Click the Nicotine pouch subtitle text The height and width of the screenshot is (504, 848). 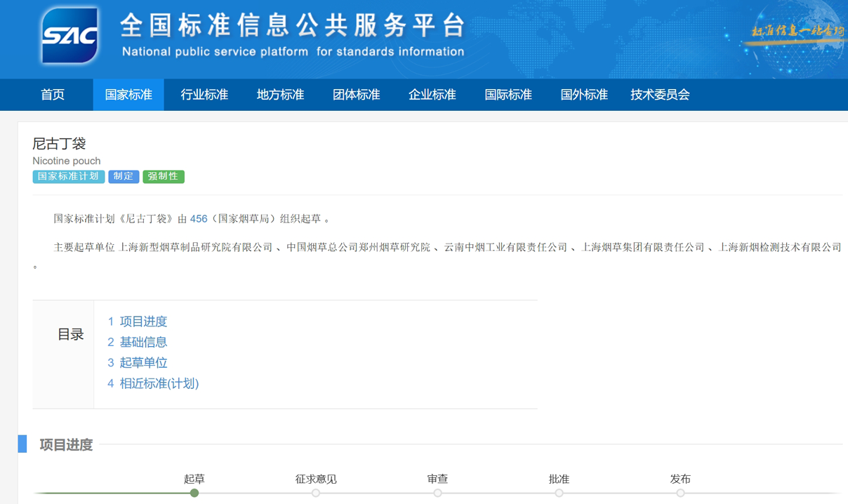(67, 161)
